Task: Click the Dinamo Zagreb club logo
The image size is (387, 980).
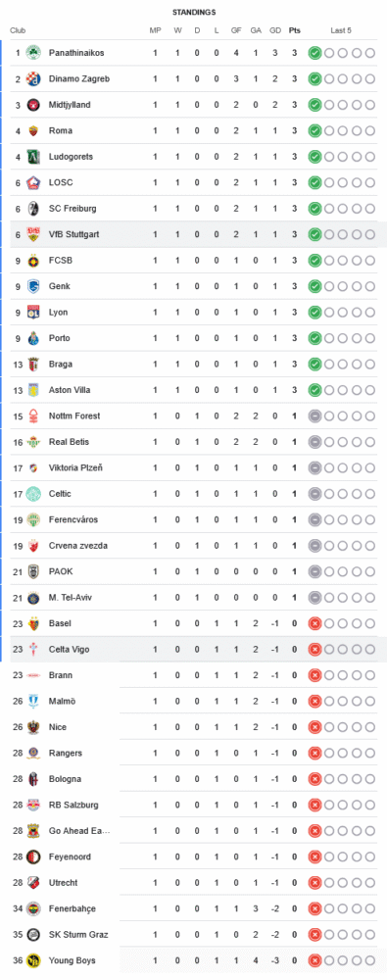Action: (33, 78)
